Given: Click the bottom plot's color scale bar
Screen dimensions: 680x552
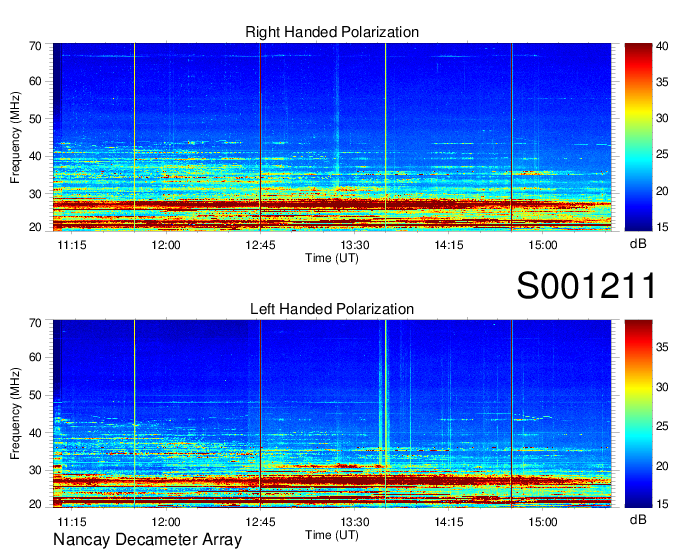Looking at the screenshot, I should (638, 414).
